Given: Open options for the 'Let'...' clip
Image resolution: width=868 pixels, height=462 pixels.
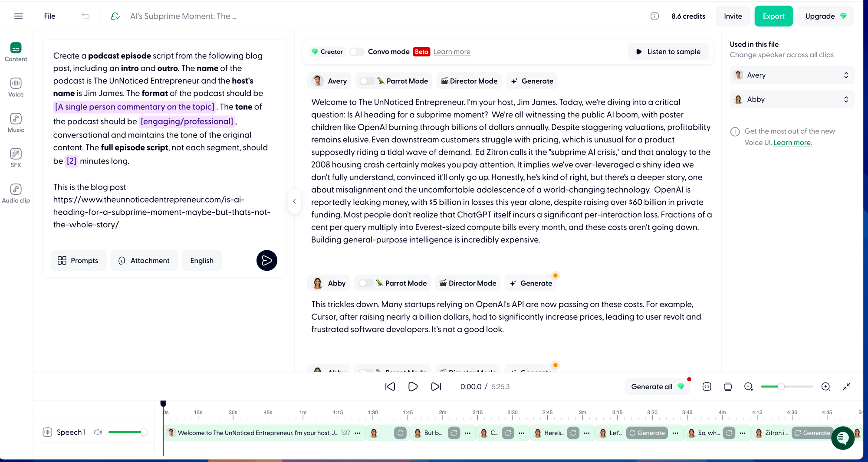Looking at the screenshot, I should click(675, 433).
